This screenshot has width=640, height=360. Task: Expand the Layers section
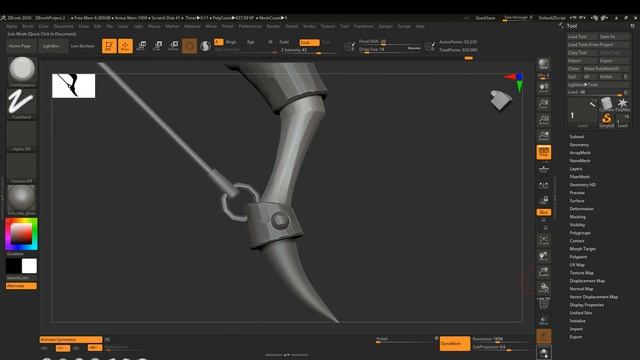coord(576,169)
